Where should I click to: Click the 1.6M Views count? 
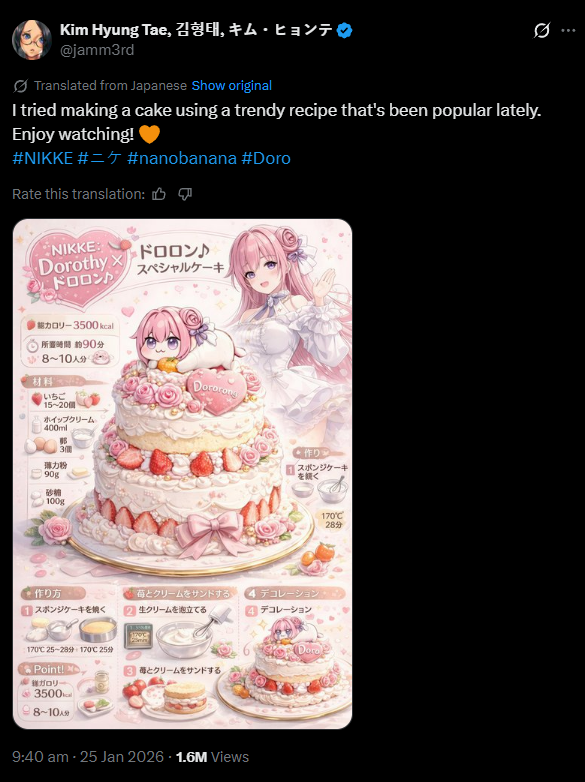coord(212,757)
